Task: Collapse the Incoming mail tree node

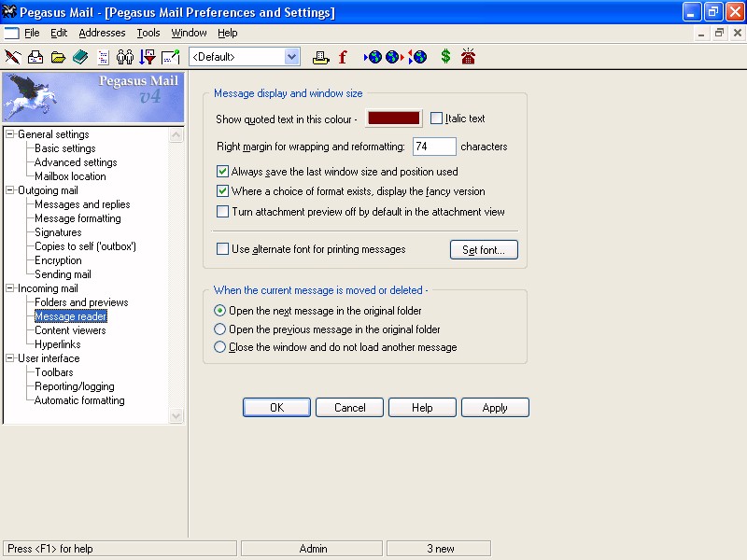Action: pyautogui.click(x=9, y=288)
